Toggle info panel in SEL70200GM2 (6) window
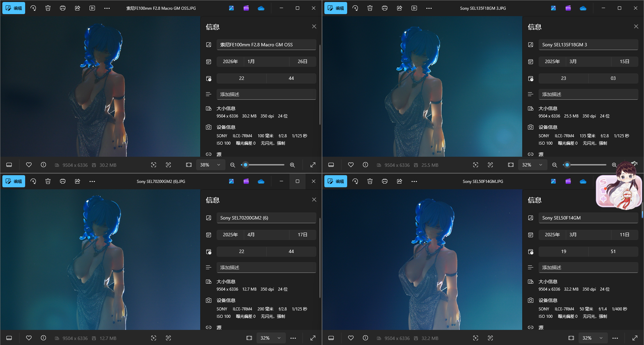Viewport: 644px width, 345px height. [x=44, y=338]
